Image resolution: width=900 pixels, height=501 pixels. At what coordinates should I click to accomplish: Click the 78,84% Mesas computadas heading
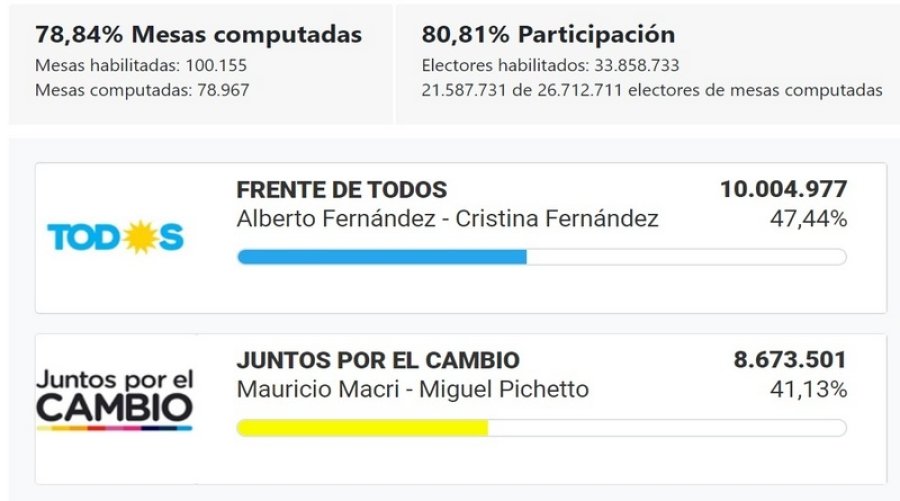[x=199, y=34]
